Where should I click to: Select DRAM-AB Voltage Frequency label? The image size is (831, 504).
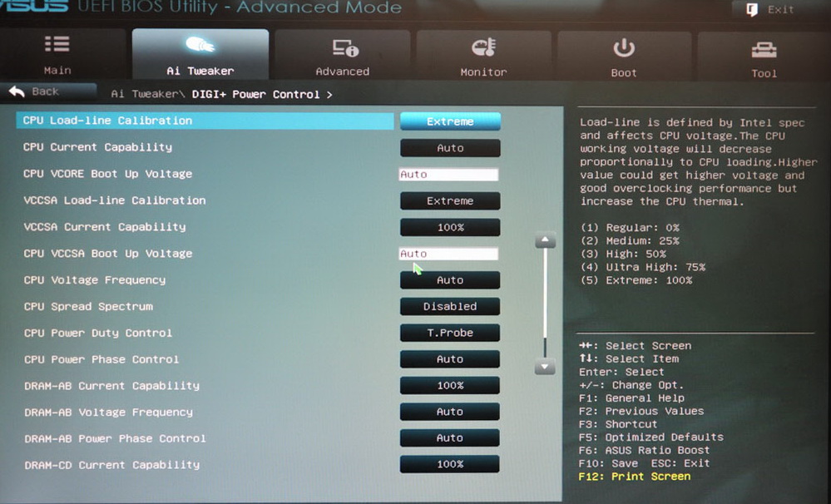point(109,412)
